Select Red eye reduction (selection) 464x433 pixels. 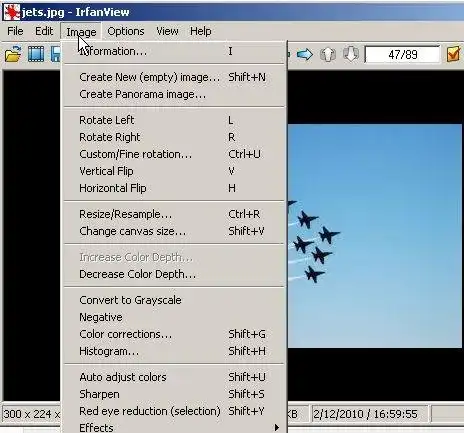click(x=175, y=411)
